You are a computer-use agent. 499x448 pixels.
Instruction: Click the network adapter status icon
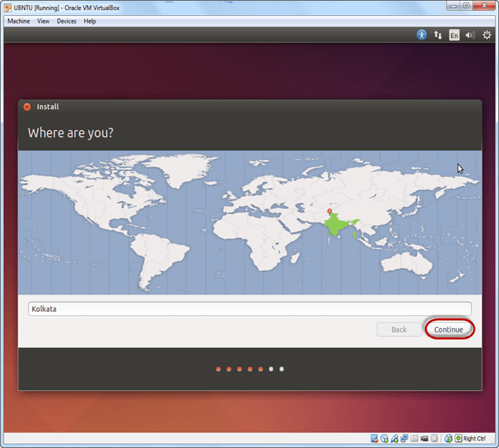click(405, 439)
